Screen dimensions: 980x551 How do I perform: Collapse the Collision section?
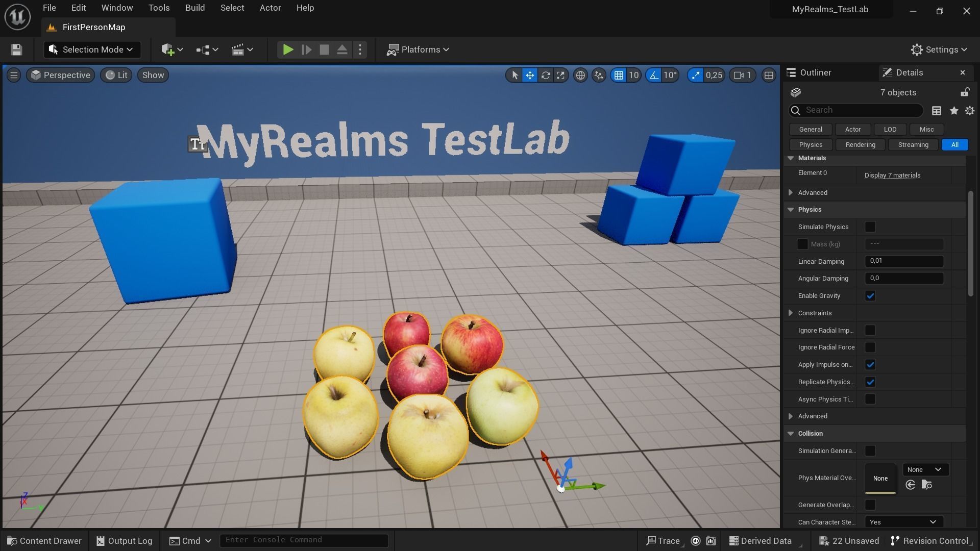(791, 434)
